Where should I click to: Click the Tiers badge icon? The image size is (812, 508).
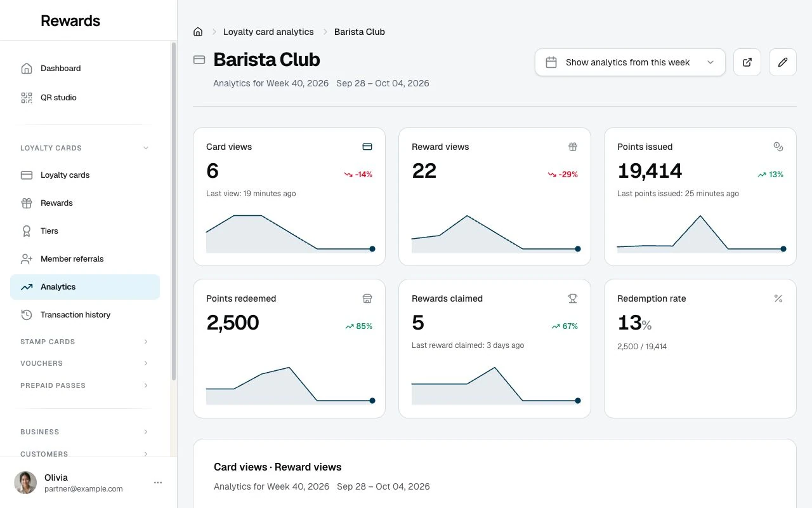pos(27,231)
